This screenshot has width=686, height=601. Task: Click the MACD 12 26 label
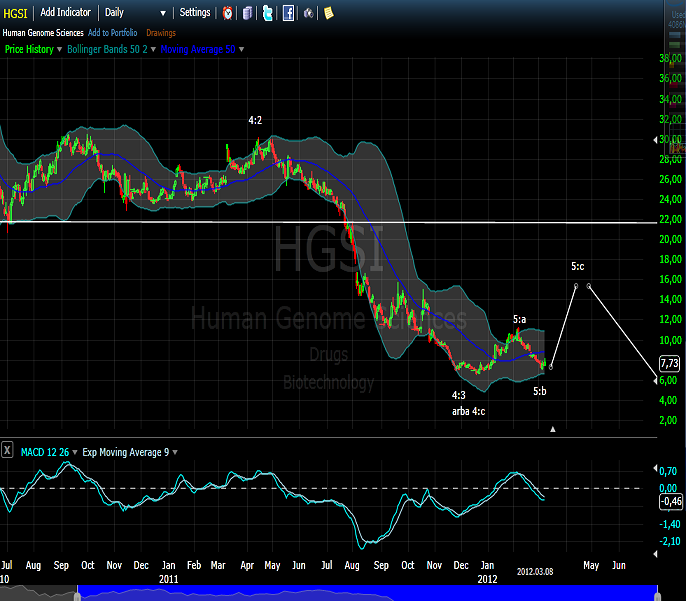[45, 452]
